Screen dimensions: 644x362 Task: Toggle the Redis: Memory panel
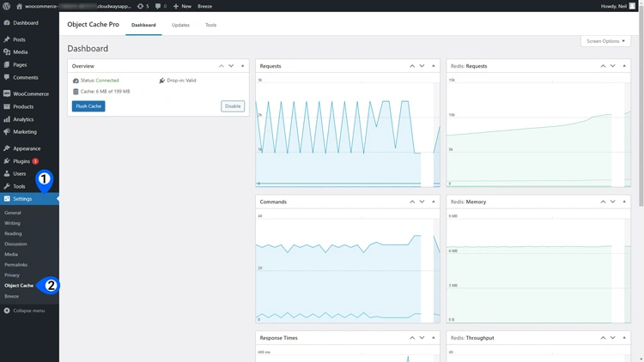(624, 202)
